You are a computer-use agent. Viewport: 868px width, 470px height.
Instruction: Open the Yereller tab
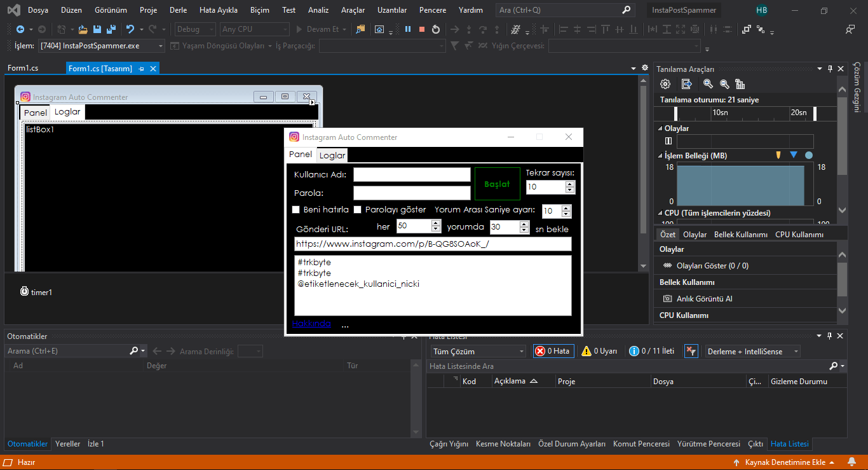coord(68,444)
